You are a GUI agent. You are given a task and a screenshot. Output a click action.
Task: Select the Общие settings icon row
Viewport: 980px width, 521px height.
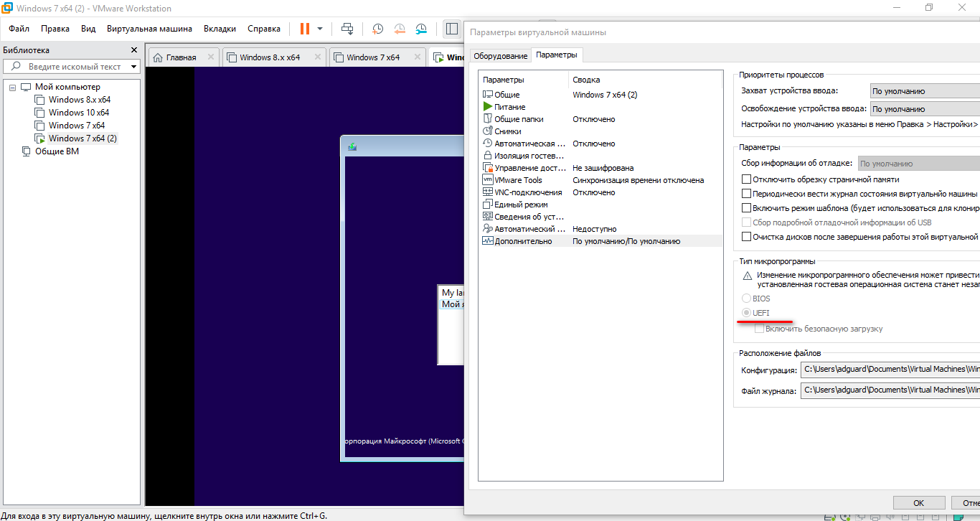(488, 95)
